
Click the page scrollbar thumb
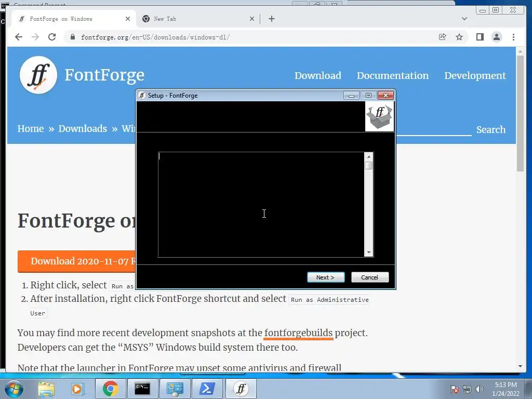point(520,113)
